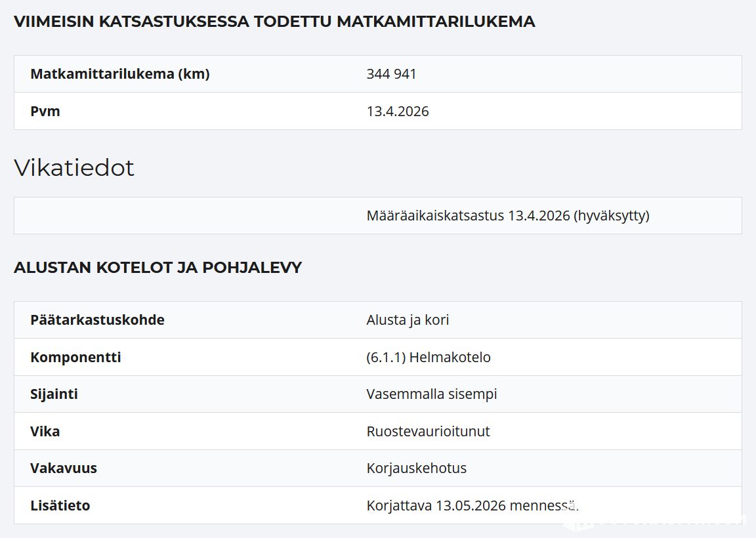Click the Matkamittarilukema (km) row label

pos(119,74)
